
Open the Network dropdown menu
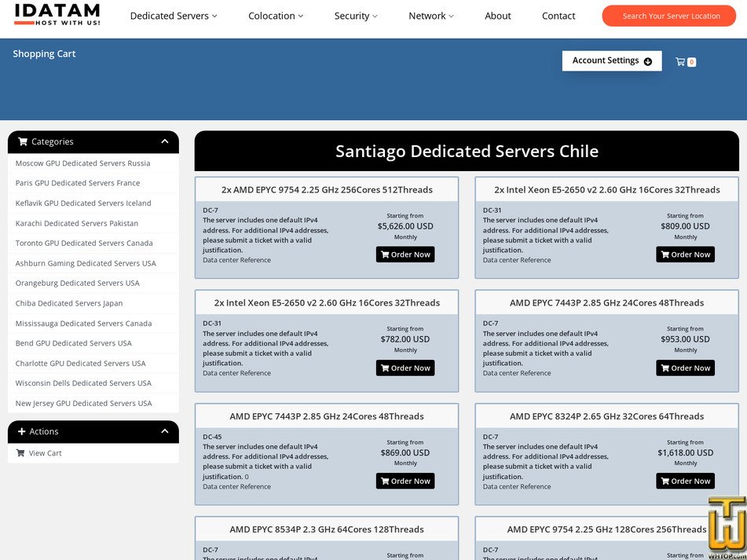[431, 16]
